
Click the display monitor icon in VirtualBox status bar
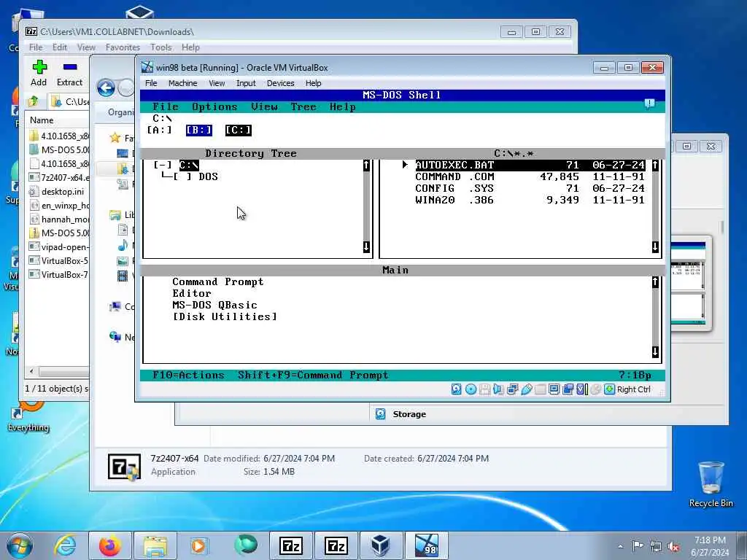554,389
